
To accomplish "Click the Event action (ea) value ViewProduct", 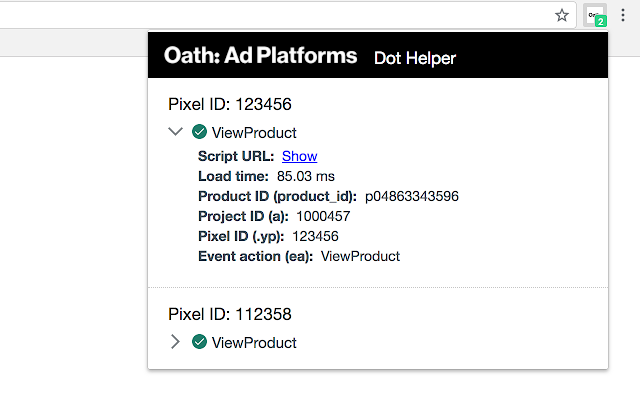I will (x=360, y=256).
